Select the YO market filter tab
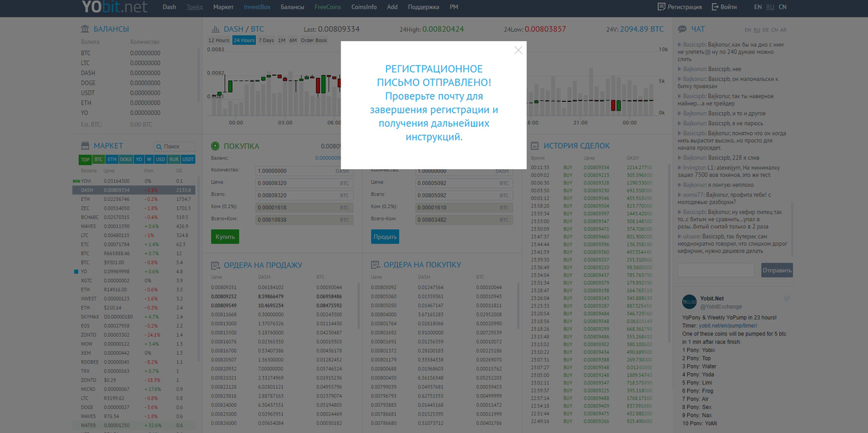868x433 pixels. point(139,159)
